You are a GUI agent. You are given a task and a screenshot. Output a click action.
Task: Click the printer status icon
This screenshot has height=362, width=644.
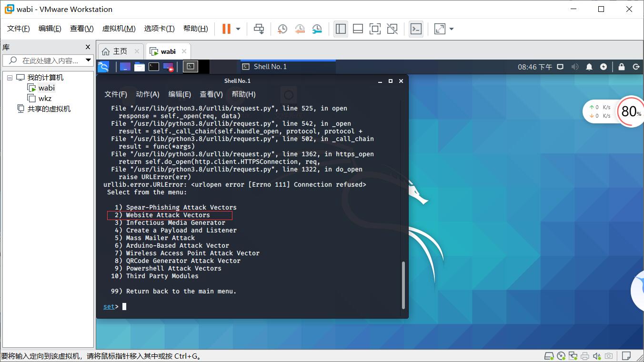pyautogui.click(x=584, y=356)
